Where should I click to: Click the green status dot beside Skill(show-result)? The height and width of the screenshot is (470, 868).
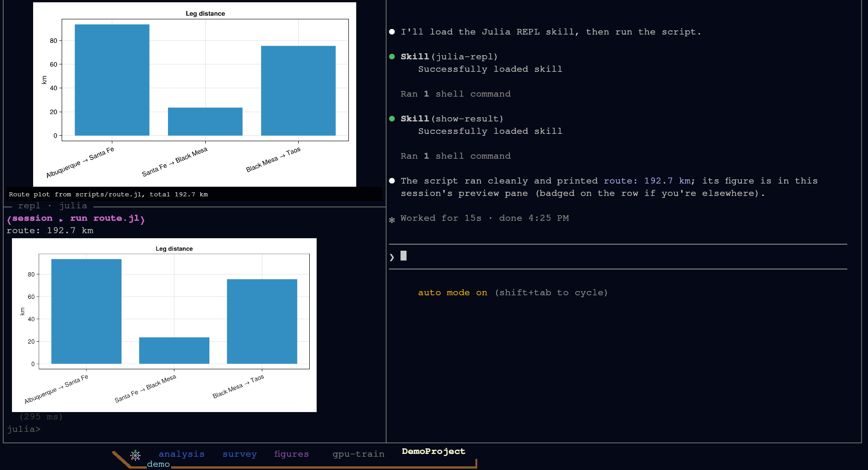pyautogui.click(x=392, y=119)
